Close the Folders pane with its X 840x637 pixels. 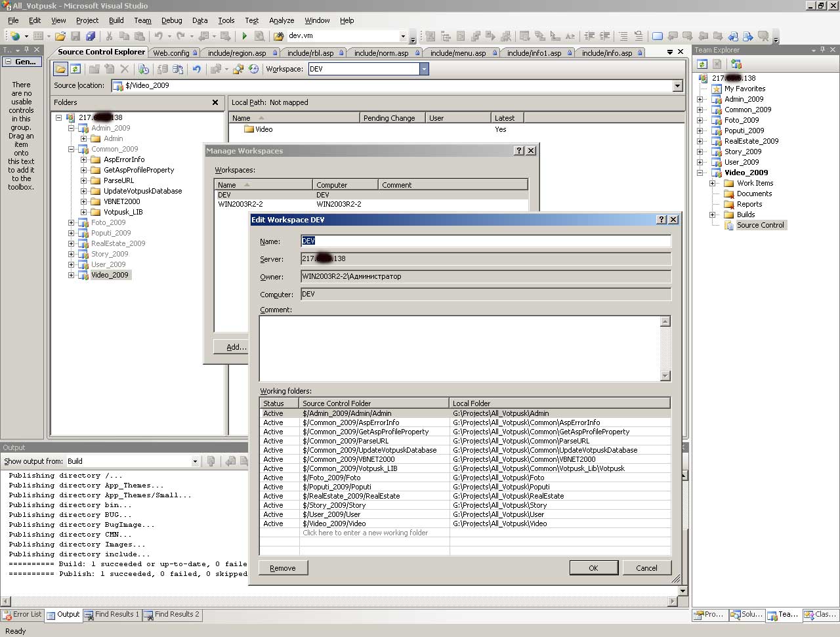[x=215, y=102]
